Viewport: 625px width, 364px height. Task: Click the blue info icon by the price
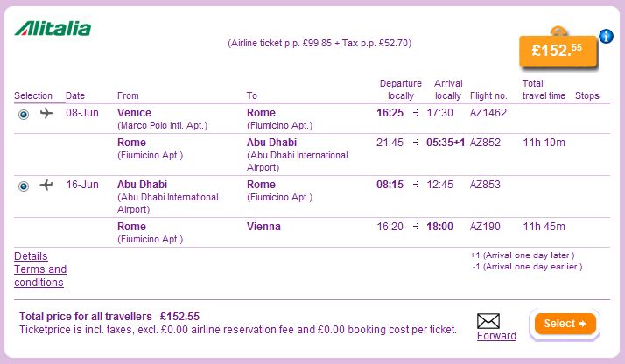click(x=606, y=36)
